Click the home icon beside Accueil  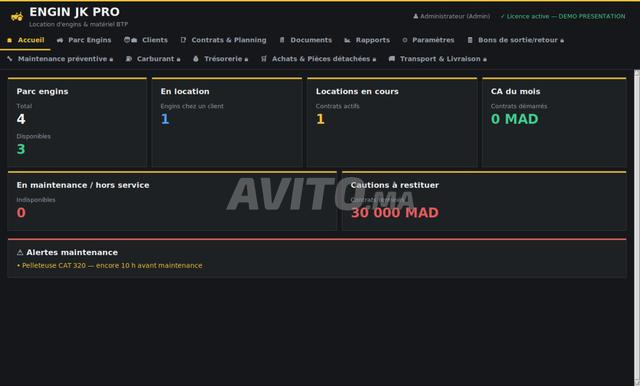coord(9,40)
